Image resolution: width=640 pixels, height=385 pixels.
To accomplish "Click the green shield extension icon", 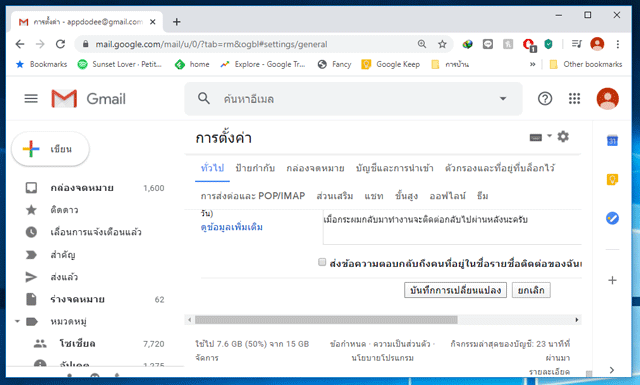I will [x=548, y=44].
